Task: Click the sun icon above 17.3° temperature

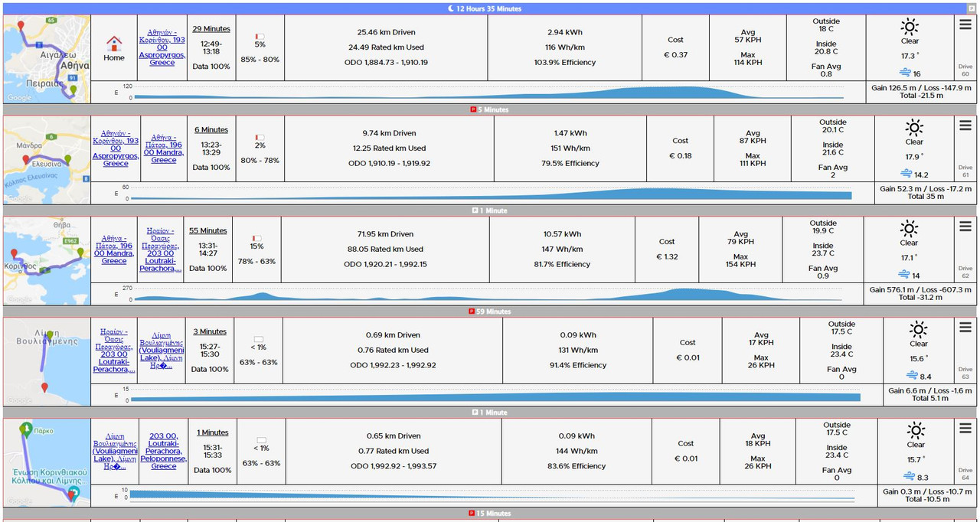Action: pos(910,28)
